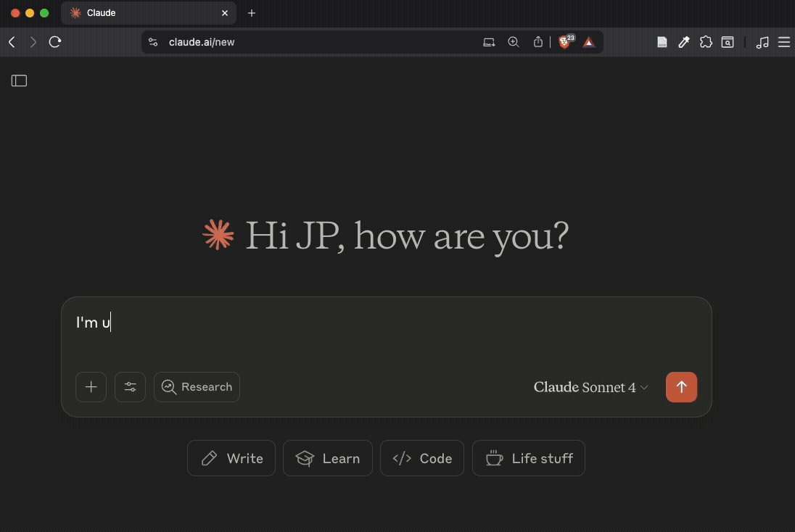Image resolution: width=795 pixels, height=532 pixels.
Task: Choose the Code suggestion chip
Action: [x=422, y=458]
